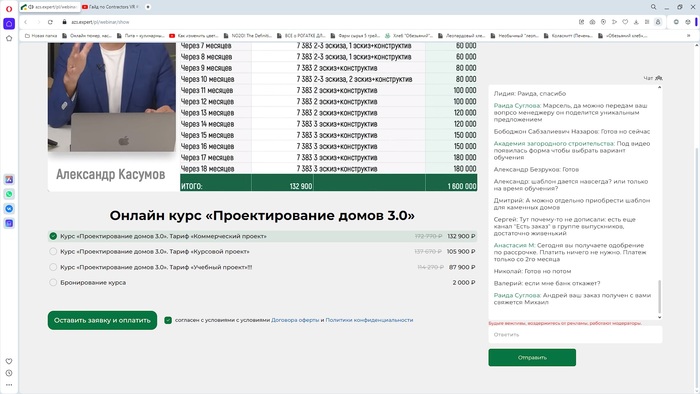Reload the webinar page
This screenshot has width=700, height=394.
[x=50, y=22]
